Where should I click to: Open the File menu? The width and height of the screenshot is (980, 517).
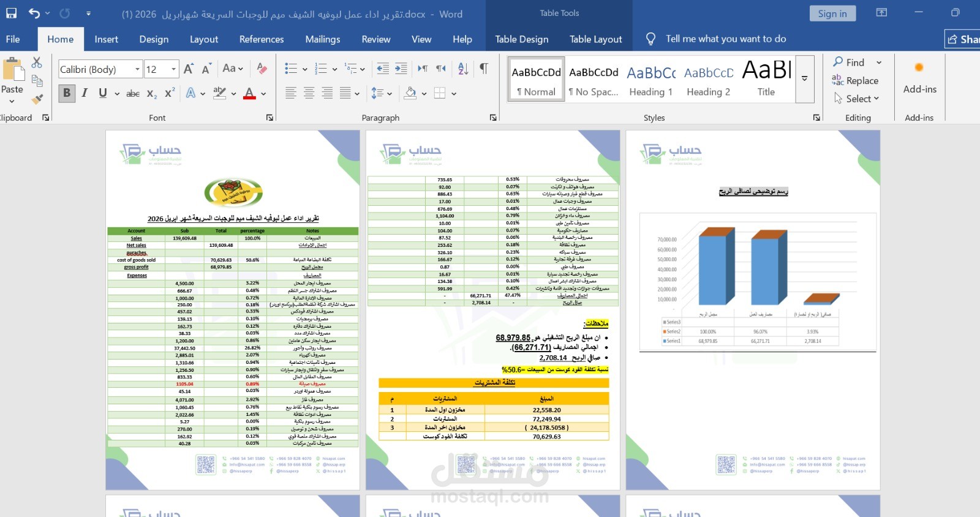[x=13, y=39]
